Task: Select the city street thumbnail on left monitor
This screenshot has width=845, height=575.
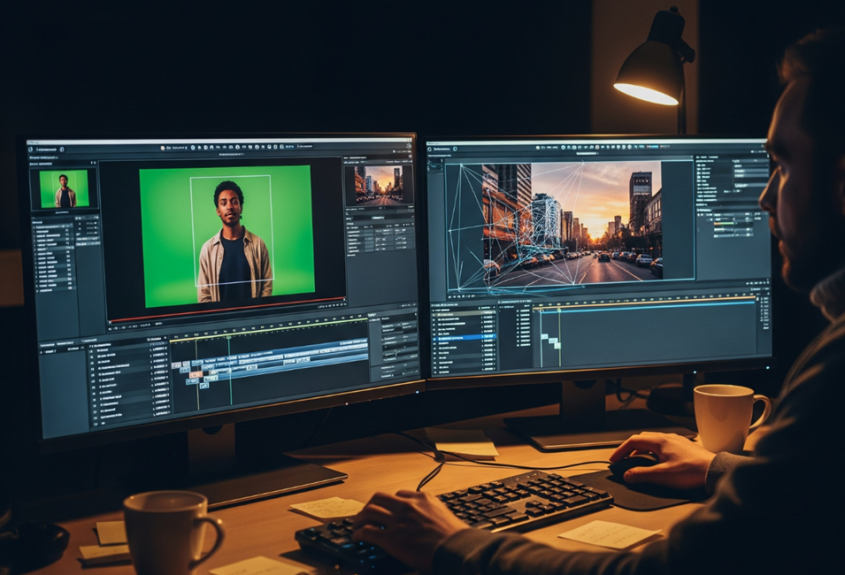Action: (378, 184)
